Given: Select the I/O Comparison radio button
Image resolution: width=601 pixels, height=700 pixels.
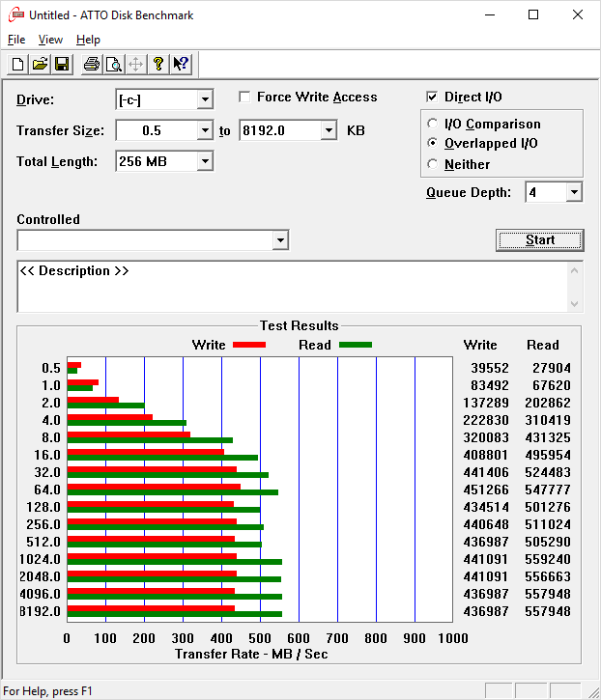Looking at the screenshot, I should tap(432, 124).
